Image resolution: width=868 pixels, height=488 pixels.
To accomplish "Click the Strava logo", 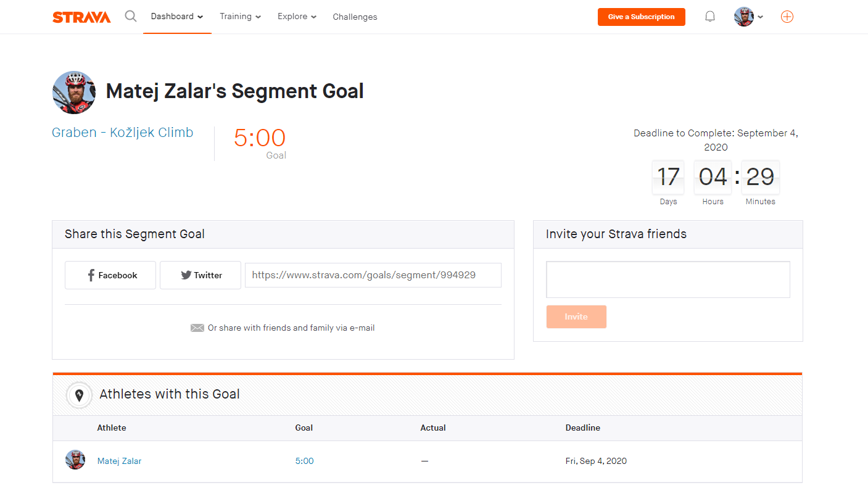I will [x=81, y=17].
